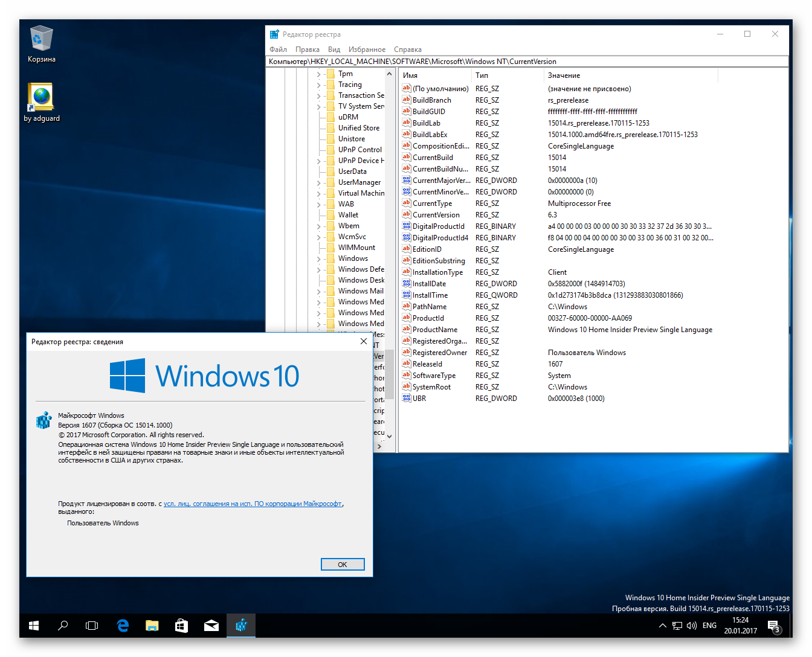Select the CompositionEditionID value name
The height and width of the screenshot is (657, 812).
pos(441,146)
